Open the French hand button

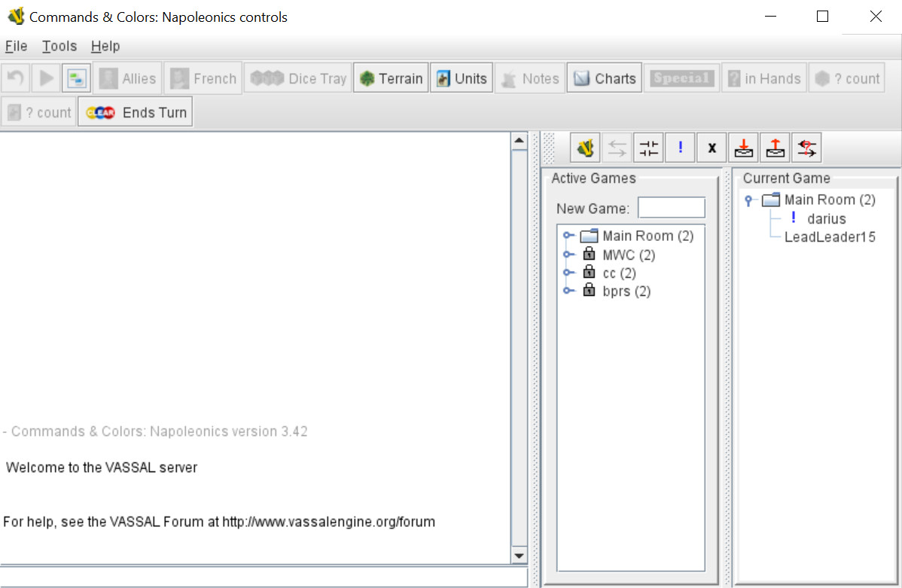[203, 78]
